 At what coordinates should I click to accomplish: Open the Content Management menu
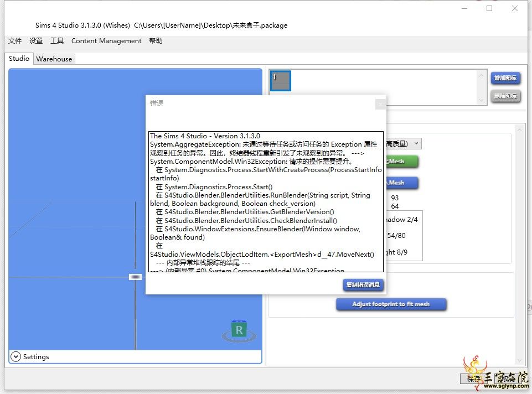point(106,41)
